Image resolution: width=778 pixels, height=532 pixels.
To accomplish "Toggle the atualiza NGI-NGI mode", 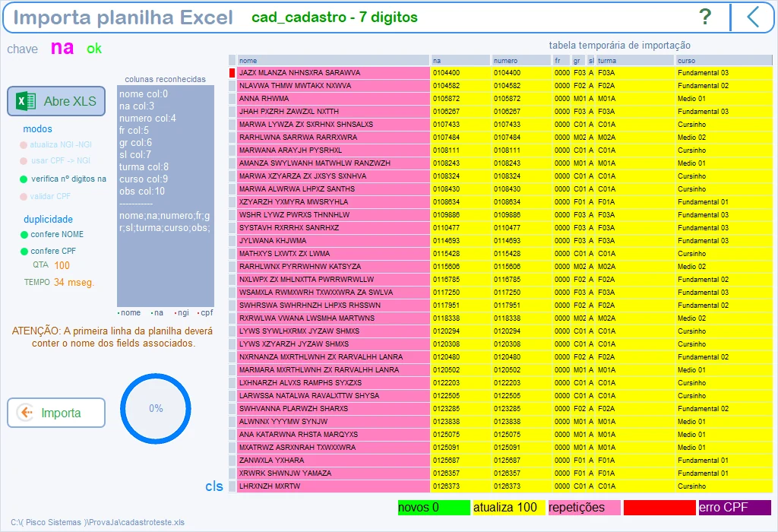I will click(x=55, y=145).
